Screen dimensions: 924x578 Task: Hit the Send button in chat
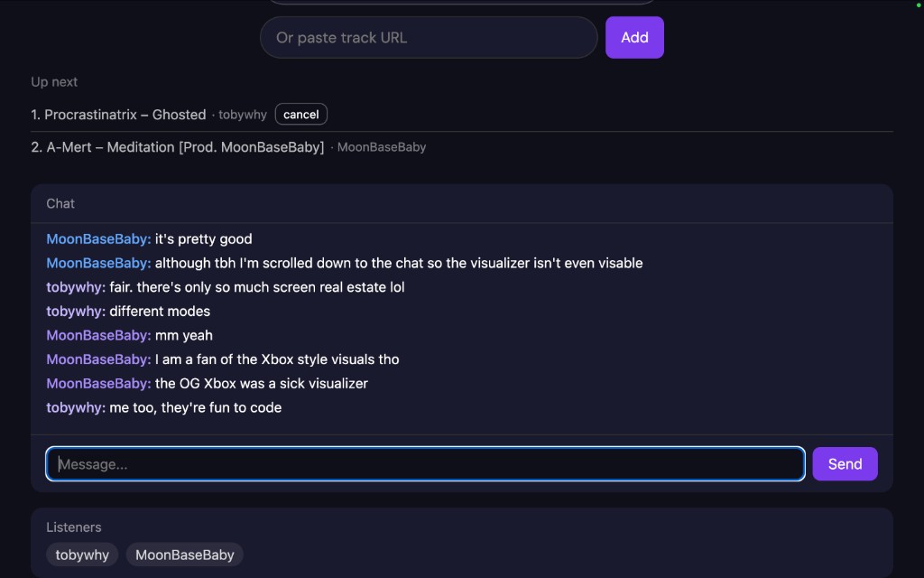pos(845,464)
